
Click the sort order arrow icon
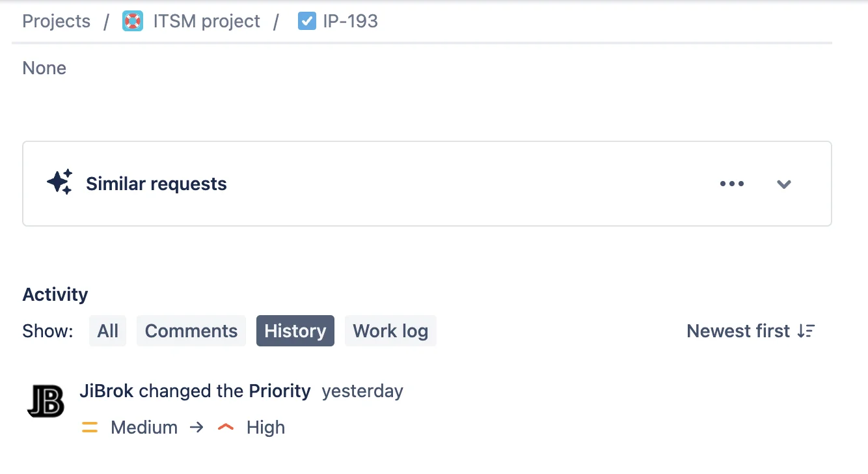coord(806,331)
